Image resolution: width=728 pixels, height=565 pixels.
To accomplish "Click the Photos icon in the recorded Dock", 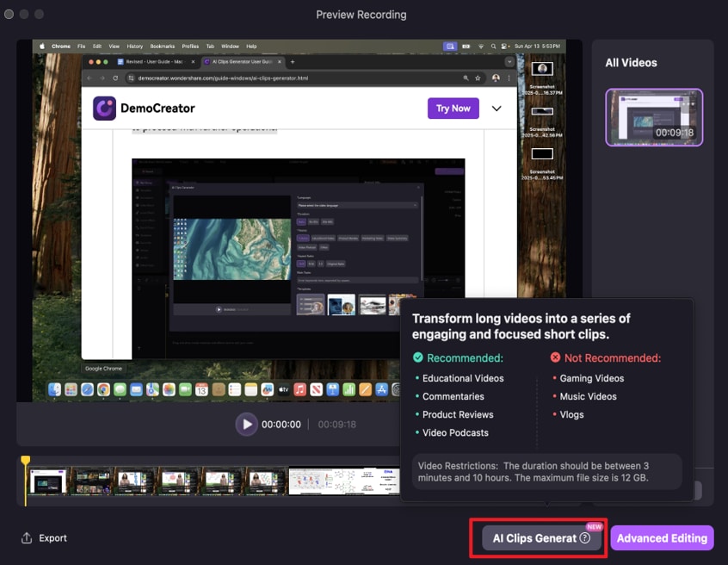I will 169,389.
